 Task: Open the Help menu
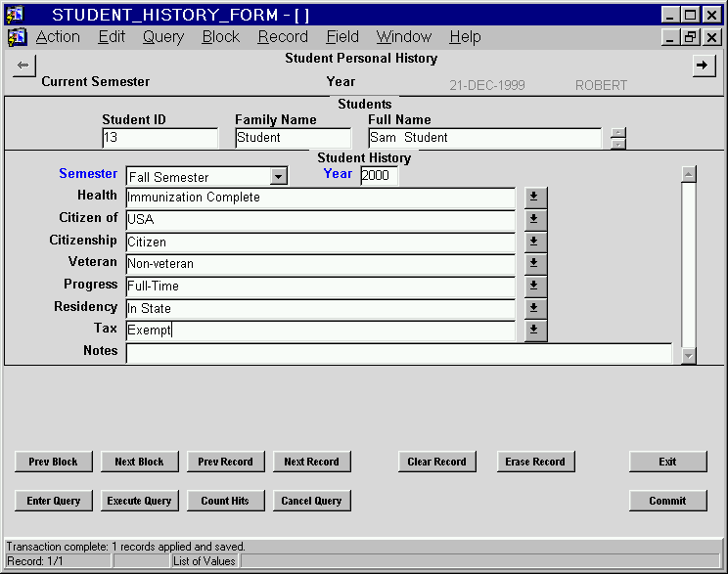point(465,36)
